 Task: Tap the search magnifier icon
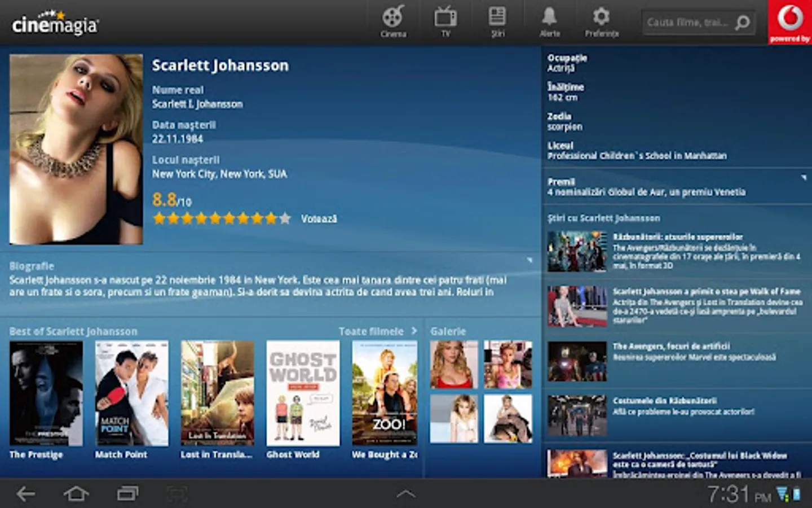coord(743,23)
